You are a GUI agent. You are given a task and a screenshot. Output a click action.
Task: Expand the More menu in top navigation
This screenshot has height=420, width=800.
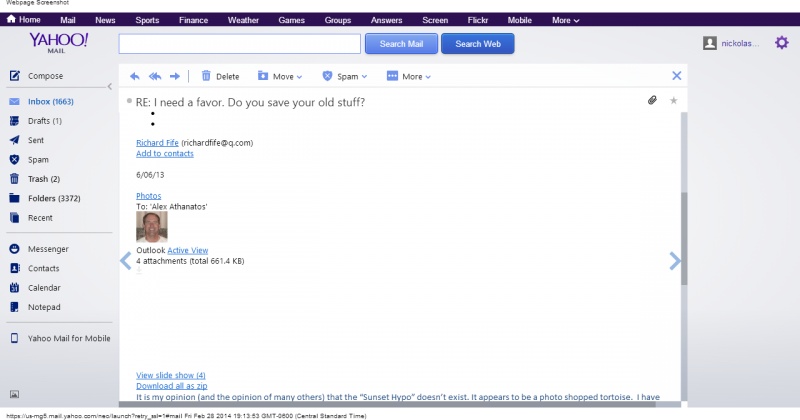[x=565, y=20]
